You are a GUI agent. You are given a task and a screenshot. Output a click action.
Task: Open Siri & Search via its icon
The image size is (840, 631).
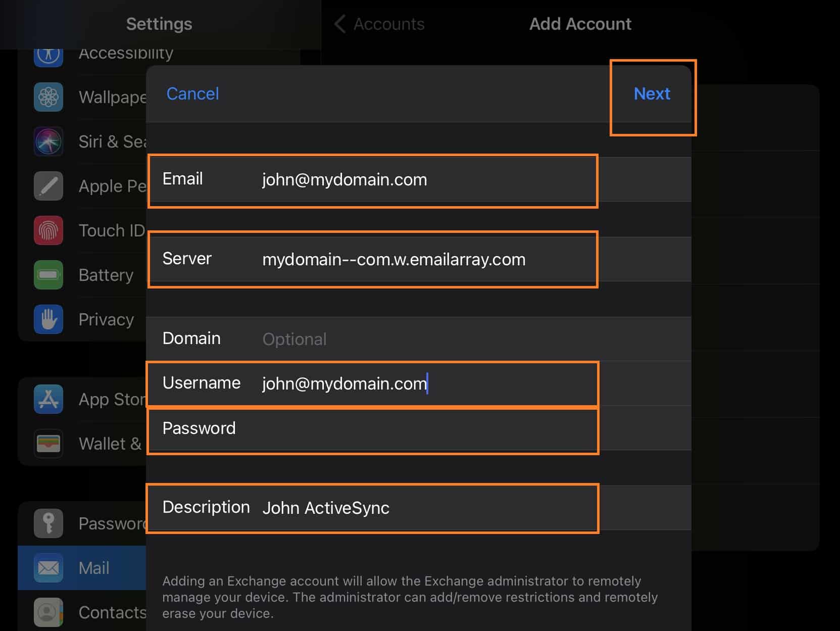pos(48,141)
